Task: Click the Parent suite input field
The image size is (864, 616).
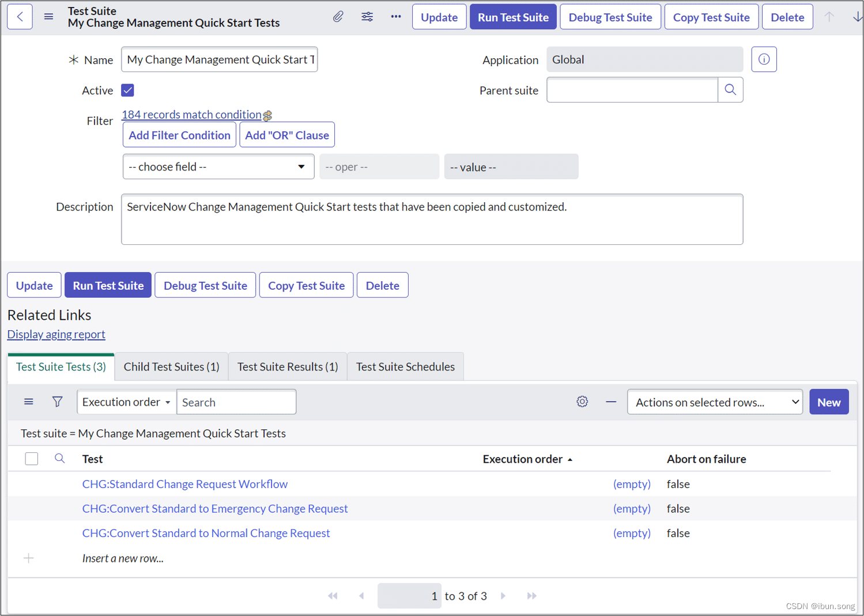Action: [632, 90]
